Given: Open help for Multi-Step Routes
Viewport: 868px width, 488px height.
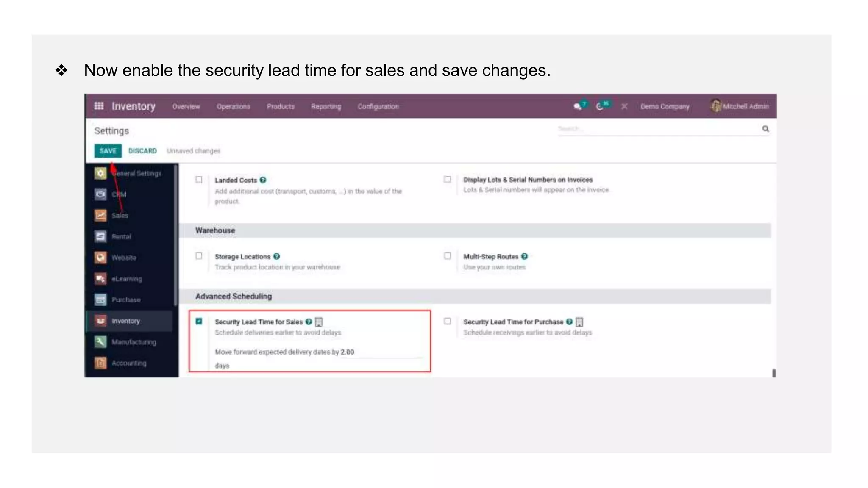Looking at the screenshot, I should click(x=525, y=256).
